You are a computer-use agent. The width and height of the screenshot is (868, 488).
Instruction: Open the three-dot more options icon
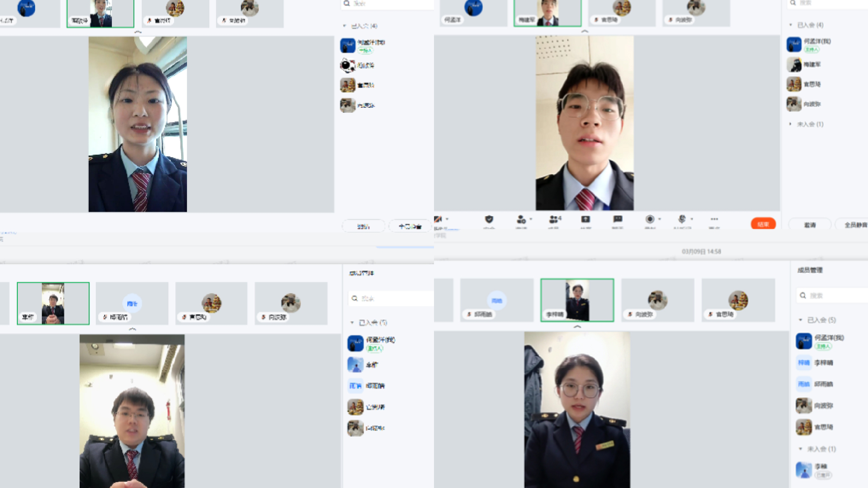[714, 219]
